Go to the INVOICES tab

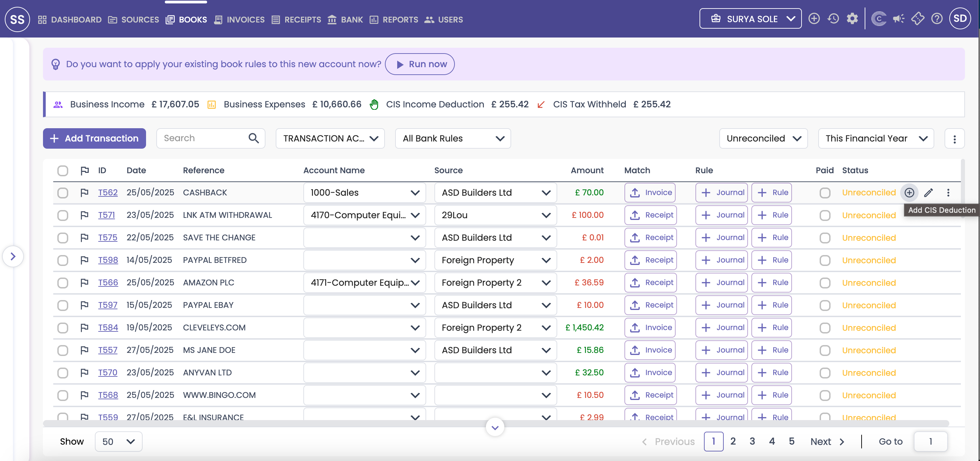239,19
